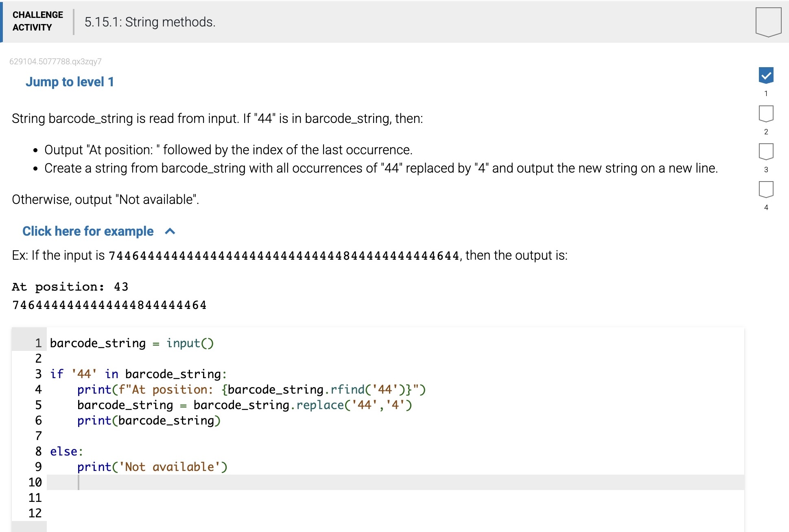Click the 'else:' line in the editor
Viewport: 789px width, 532px height.
pos(66,451)
